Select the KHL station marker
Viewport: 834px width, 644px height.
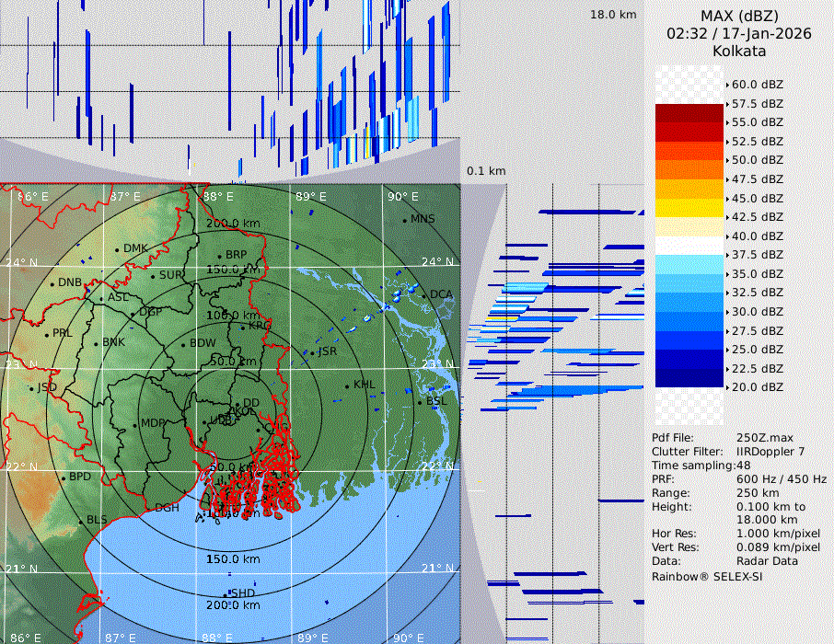(348, 385)
